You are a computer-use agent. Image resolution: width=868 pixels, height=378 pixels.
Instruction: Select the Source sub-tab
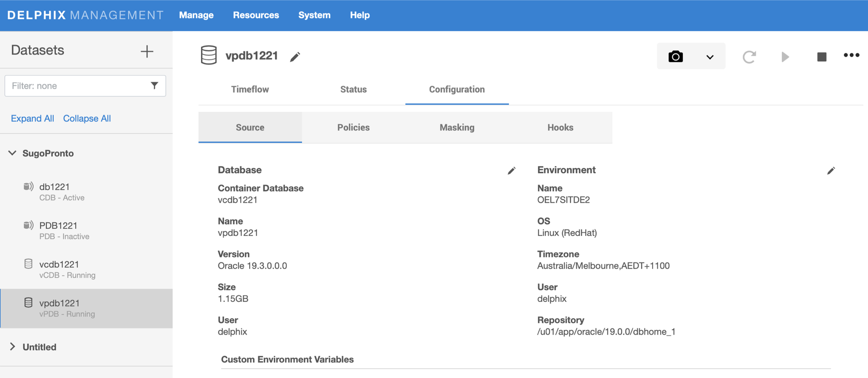point(250,128)
